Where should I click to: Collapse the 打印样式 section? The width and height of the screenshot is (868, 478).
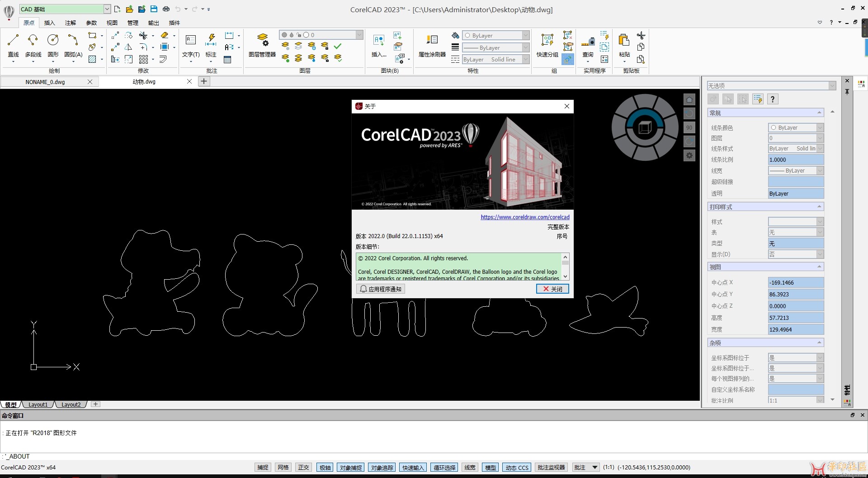819,206
